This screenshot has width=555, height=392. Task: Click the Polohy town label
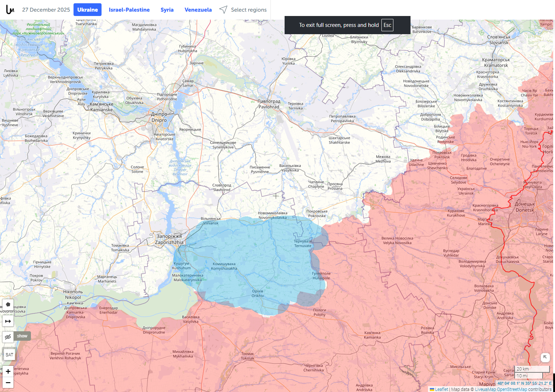(x=320, y=312)
